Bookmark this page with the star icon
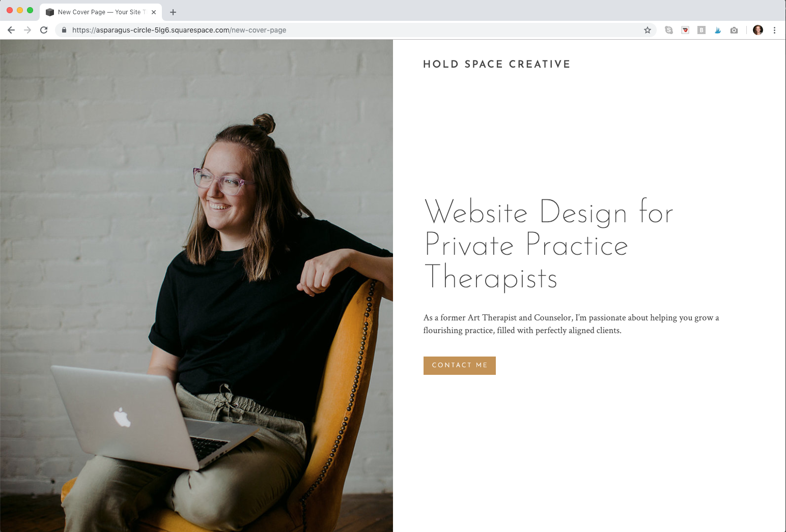This screenshot has width=786, height=532. pyautogui.click(x=648, y=30)
